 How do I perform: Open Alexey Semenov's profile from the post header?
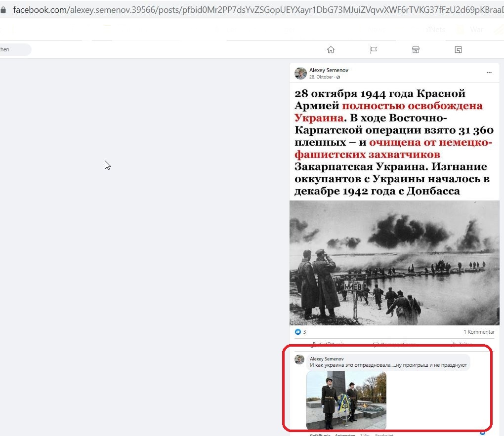[329, 70]
